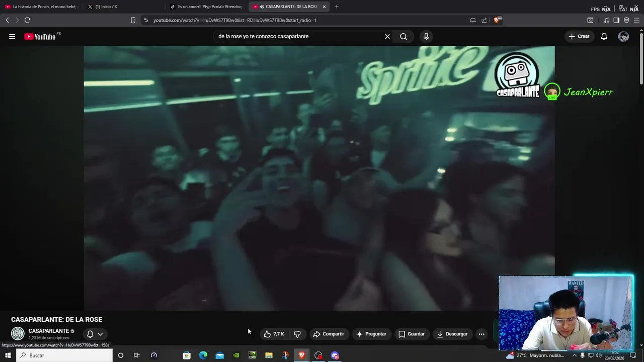The height and width of the screenshot is (362, 644).
Task: Open Cortana circle on taskbar
Action: pyautogui.click(x=120, y=355)
